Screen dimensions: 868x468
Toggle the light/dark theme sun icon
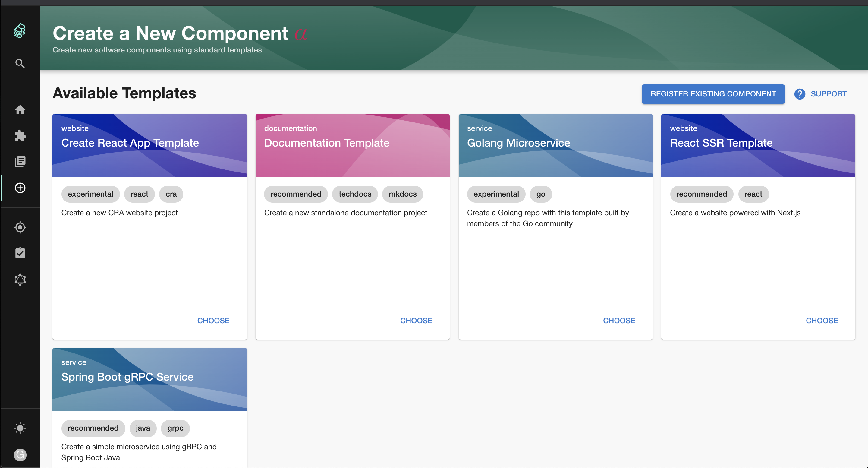click(20, 428)
